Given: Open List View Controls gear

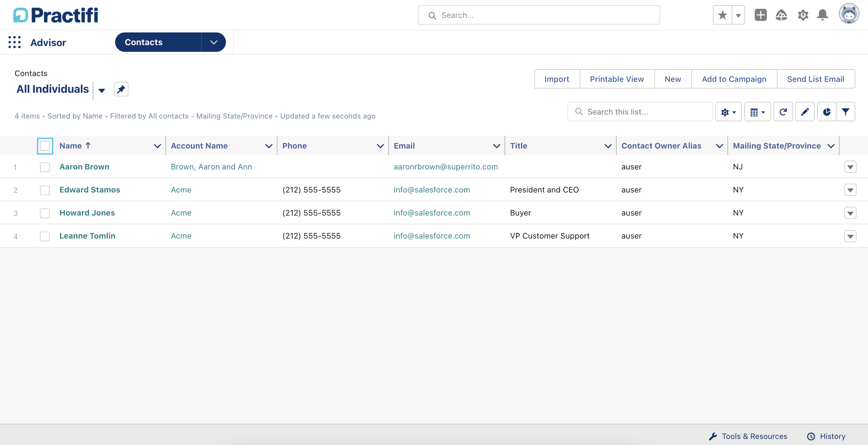Looking at the screenshot, I should [728, 112].
